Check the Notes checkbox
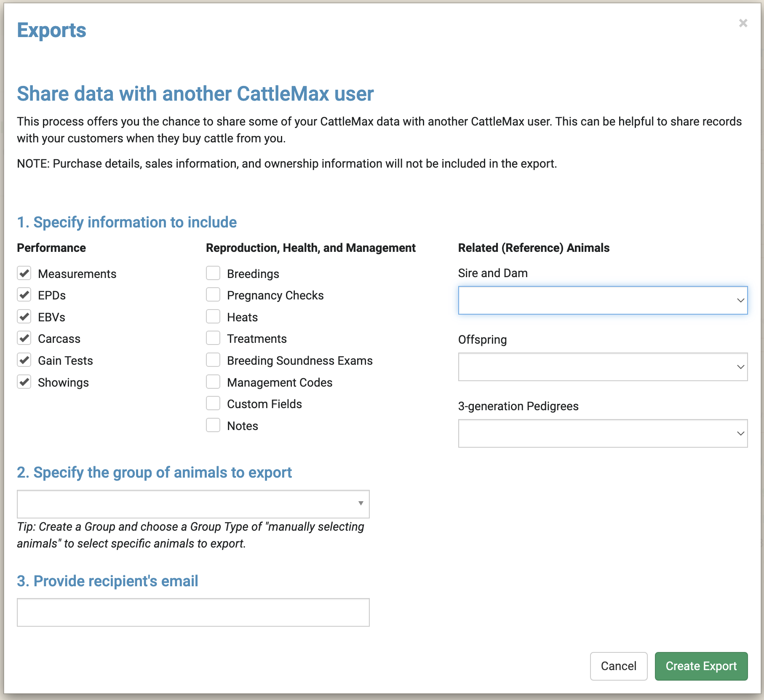 pyautogui.click(x=213, y=425)
